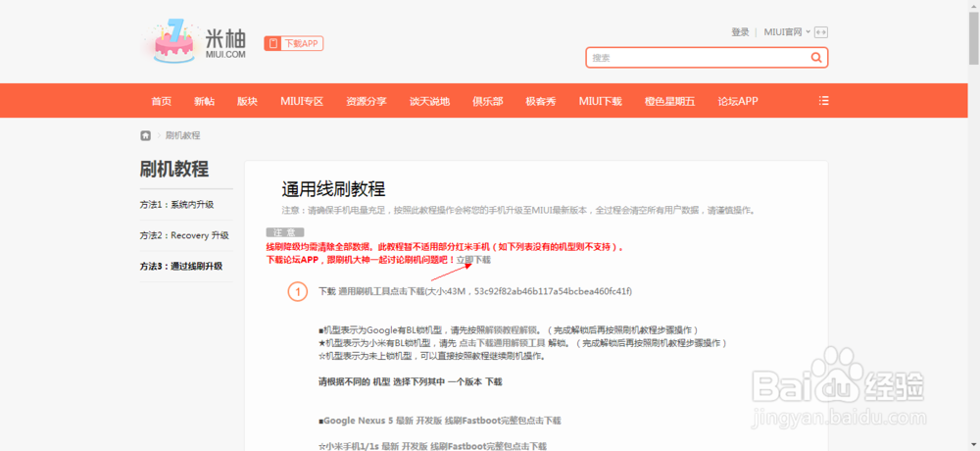
Task: Open 俱乐部 in the navbar
Action: click(x=487, y=101)
